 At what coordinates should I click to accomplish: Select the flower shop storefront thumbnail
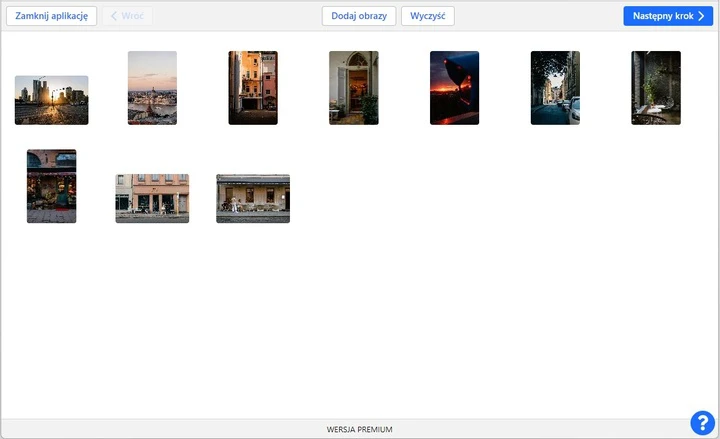tap(51, 186)
